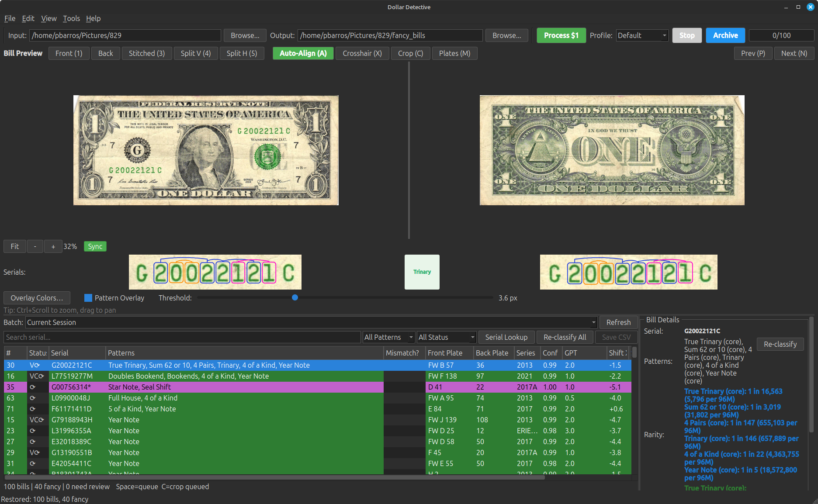Open the Edit menu

pyautogui.click(x=28, y=18)
